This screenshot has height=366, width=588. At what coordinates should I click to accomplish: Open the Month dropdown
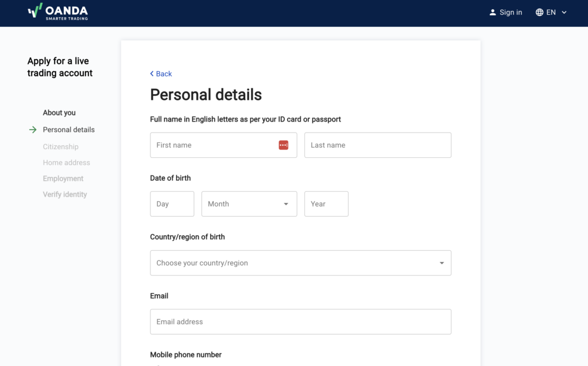pos(249,204)
